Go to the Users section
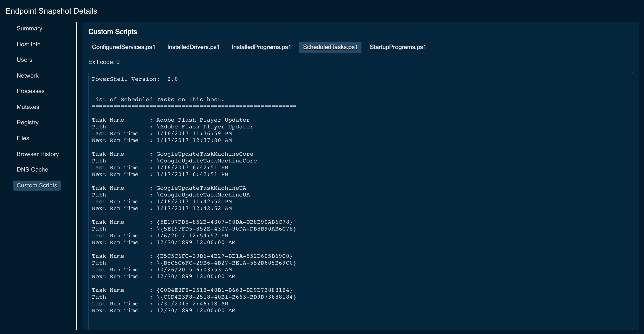The image size is (644, 334). point(24,60)
